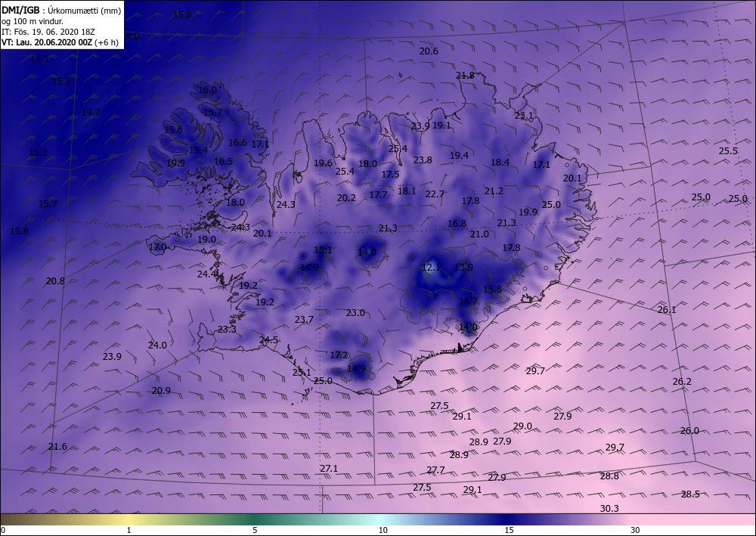Click the 20.9 value label
The image size is (756, 536).
(x=161, y=390)
